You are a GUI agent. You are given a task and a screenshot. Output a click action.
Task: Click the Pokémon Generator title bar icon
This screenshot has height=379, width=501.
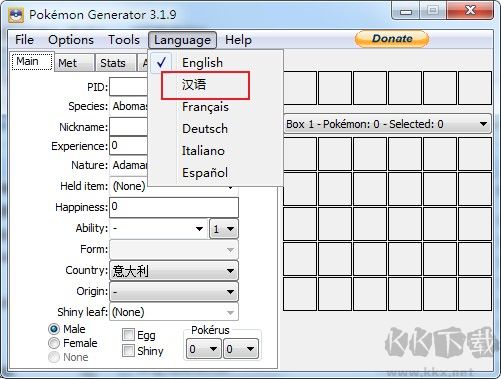[16, 15]
